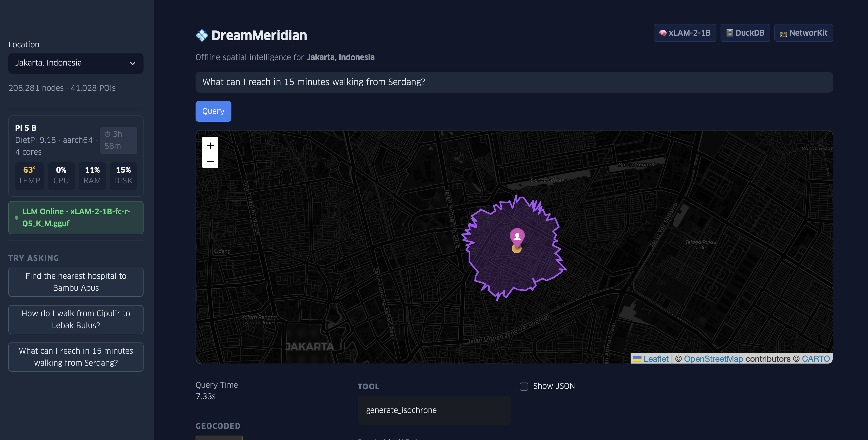868x440 pixels.
Task: Click the dropdown chevron arrow in Location selector
Action: [x=132, y=63]
